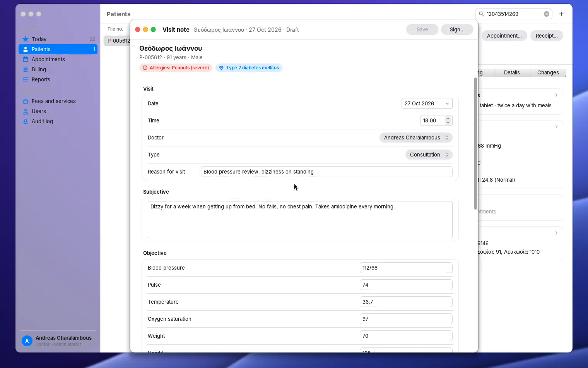This screenshot has width=588, height=368.
Task: Click the Sign... button
Action: pos(457,29)
